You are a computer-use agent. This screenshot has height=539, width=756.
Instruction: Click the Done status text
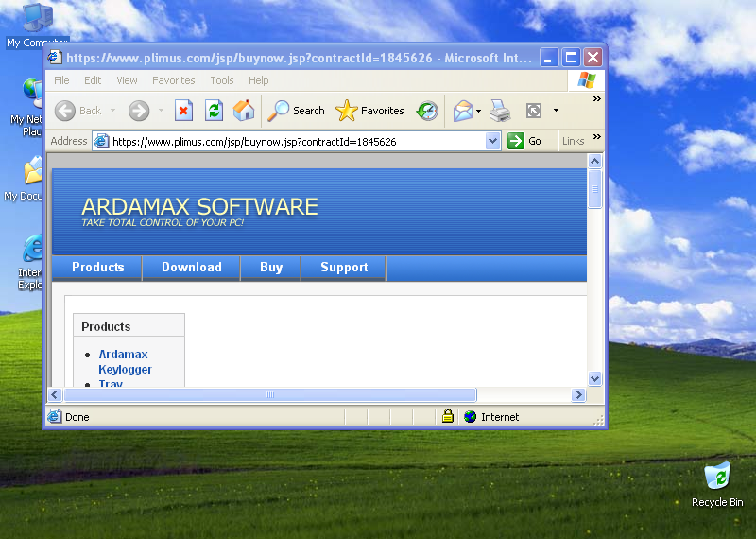(x=77, y=417)
